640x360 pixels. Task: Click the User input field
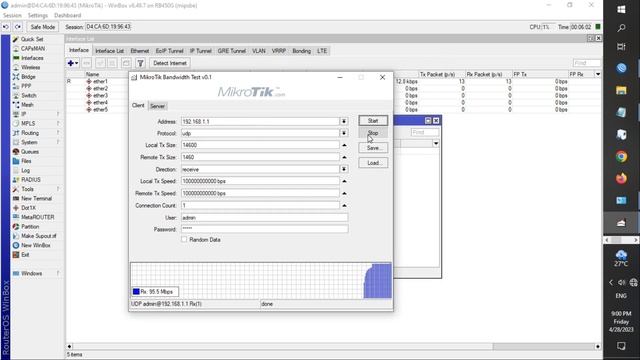264,218
